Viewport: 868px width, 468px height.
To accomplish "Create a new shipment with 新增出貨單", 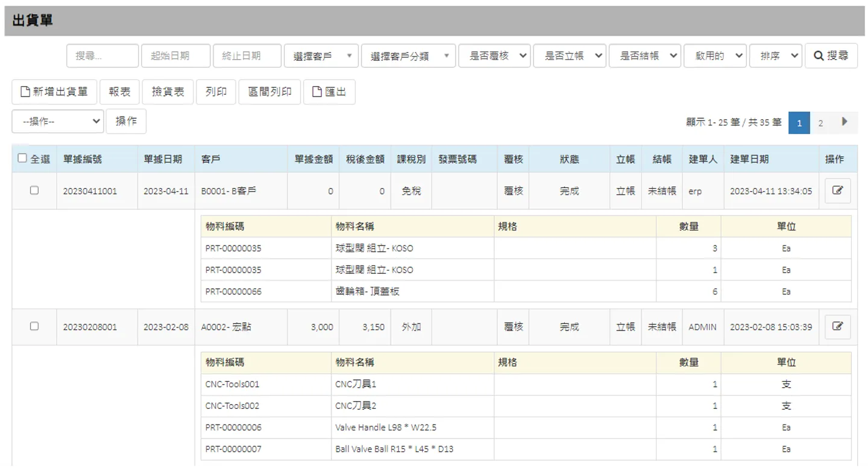I will [54, 92].
